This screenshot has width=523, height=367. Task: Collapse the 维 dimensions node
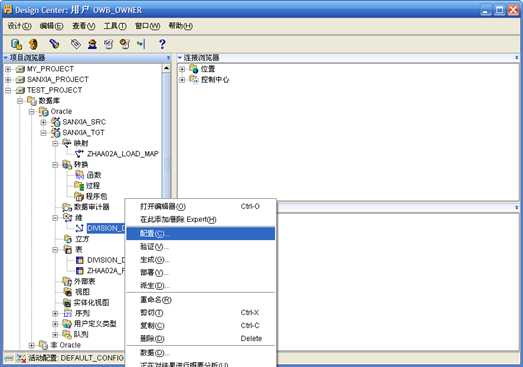click(x=55, y=218)
